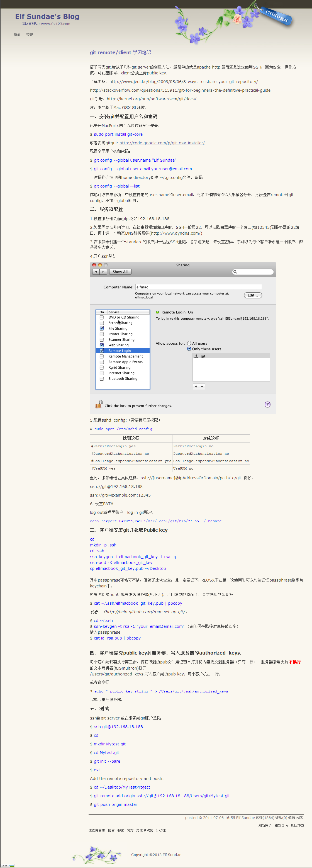This screenshot has width=312, height=868.
Task: Uncheck the Remote Login checkbox
Action: [x=102, y=351]
